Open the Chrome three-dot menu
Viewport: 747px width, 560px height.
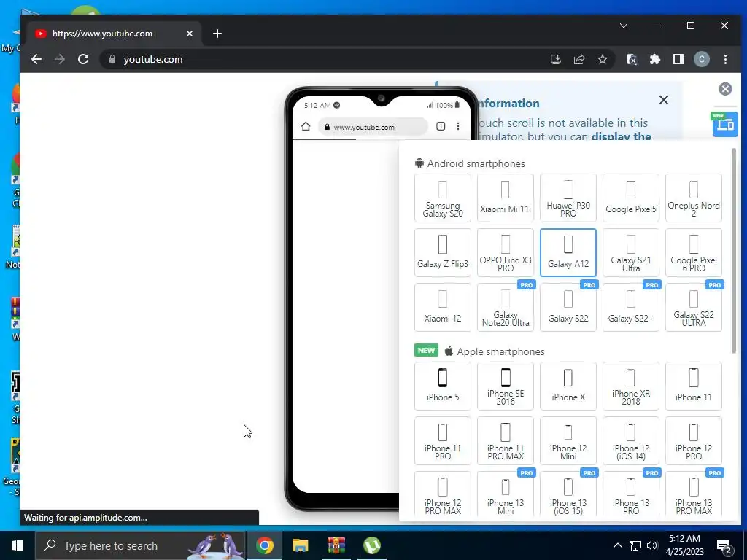click(725, 59)
